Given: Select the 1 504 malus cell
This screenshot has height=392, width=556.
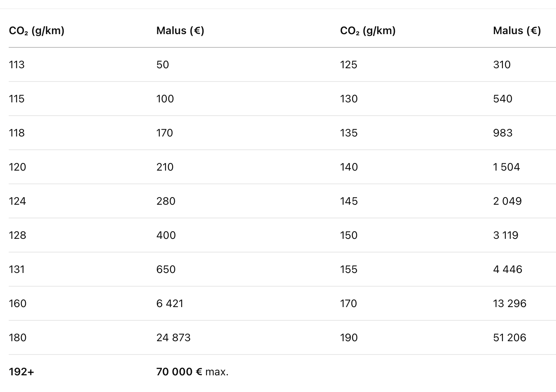Looking at the screenshot, I should pyautogui.click(x=506, y=167).
